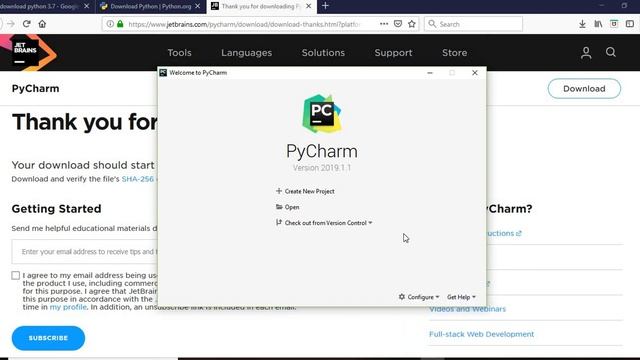Click Open in PyCharm welcome window

pyautogui.click(x=288, y=207)
